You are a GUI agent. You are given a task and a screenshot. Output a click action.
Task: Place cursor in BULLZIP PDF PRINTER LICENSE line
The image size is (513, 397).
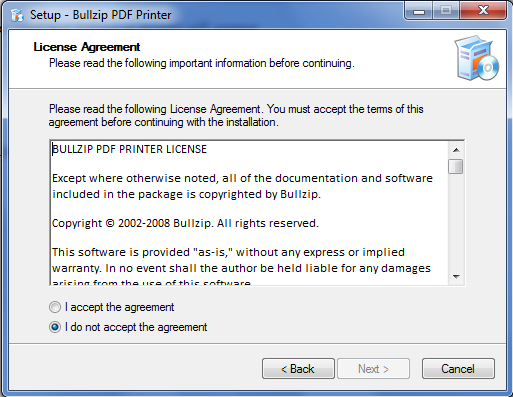[129, 149]
